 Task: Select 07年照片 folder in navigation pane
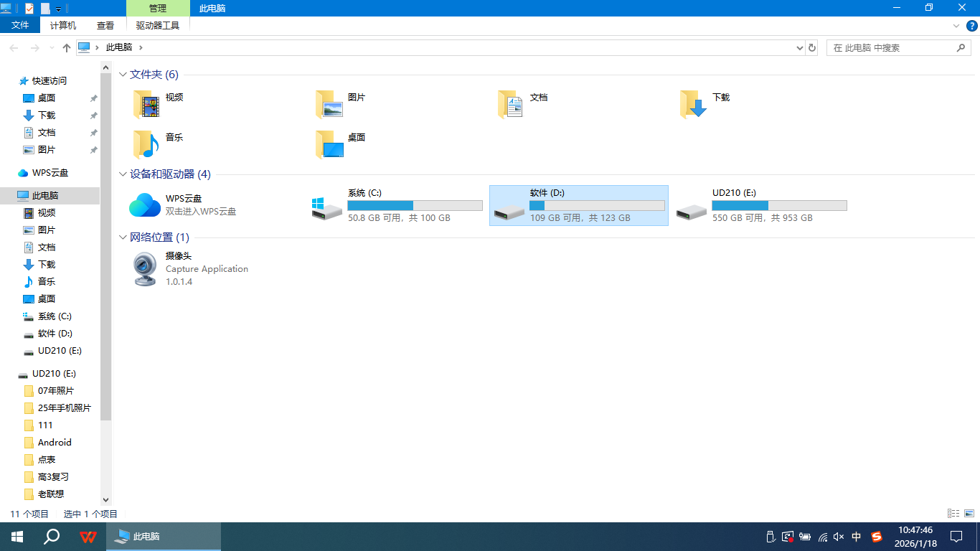pyautogui.click(x=56, y=391)
